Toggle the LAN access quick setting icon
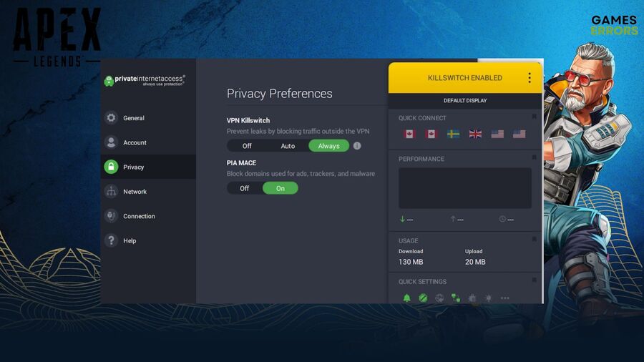 pos(456,298)
